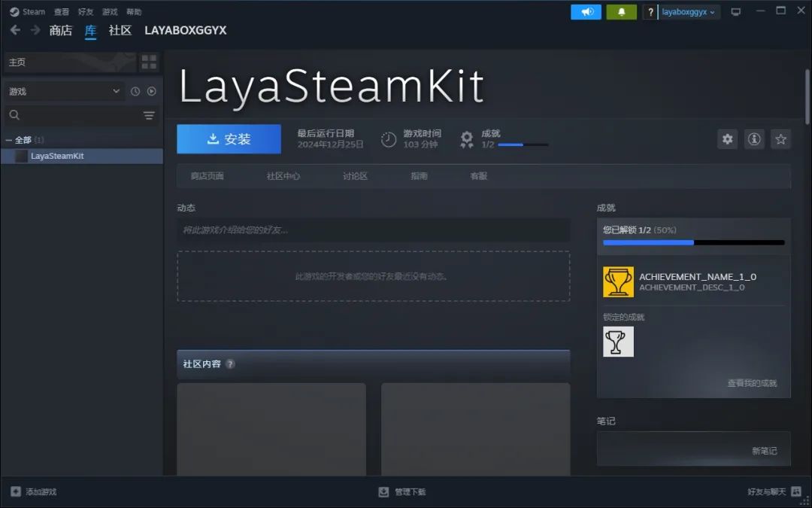Click the gold trophy achievement icon
The image size is (812, 508).
click(618, 282)
